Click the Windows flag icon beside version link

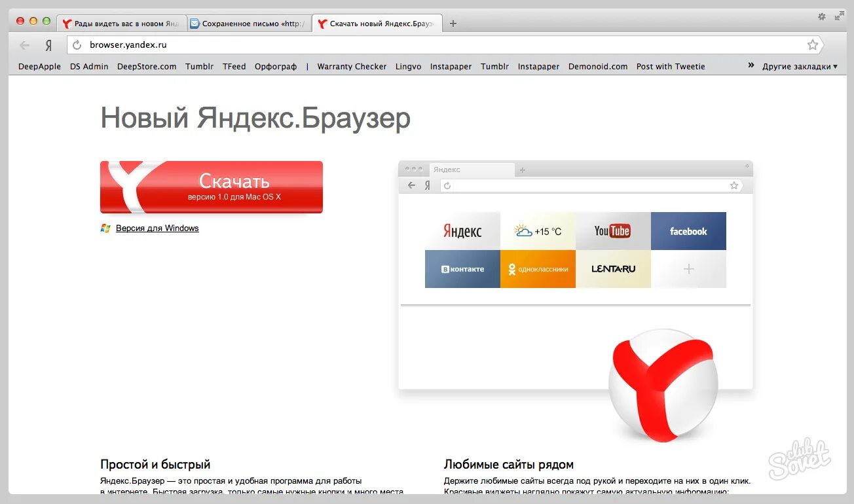pyautogui.click(x=105, y=228)
